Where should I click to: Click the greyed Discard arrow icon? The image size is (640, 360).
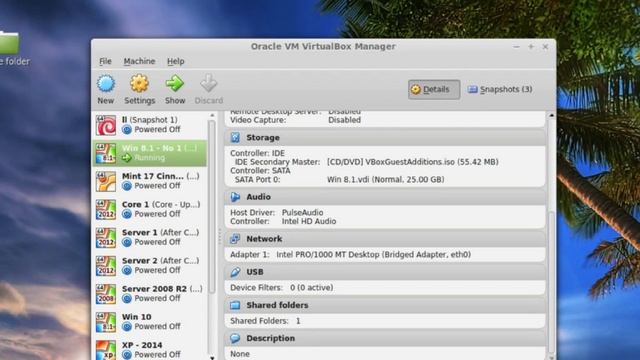coord(209,83)
